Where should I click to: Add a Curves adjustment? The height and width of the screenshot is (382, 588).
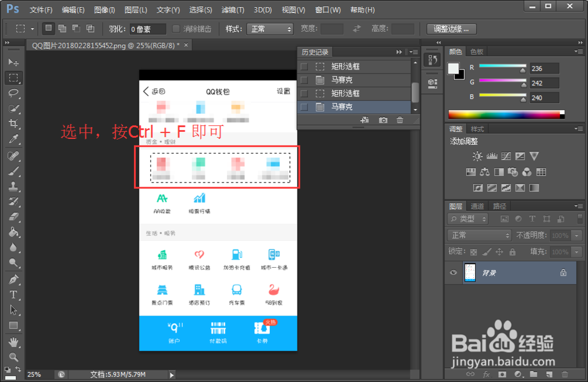[x=506, y=156]
